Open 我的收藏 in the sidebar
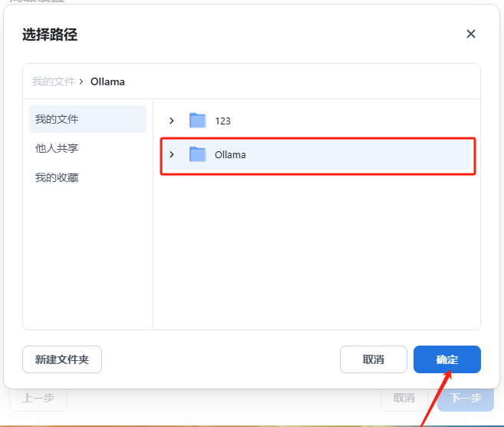 (57, 177)
